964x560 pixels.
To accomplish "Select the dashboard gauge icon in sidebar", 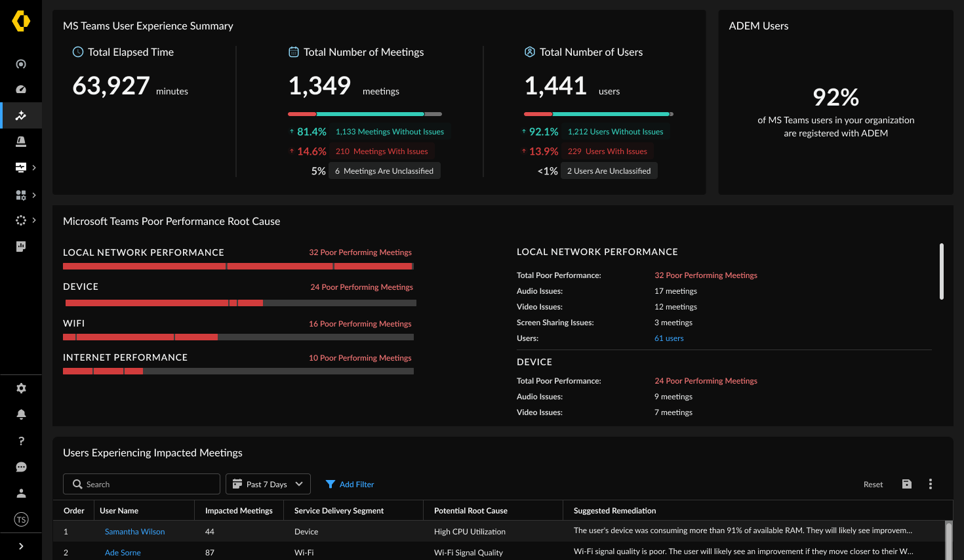I will 21,89.
